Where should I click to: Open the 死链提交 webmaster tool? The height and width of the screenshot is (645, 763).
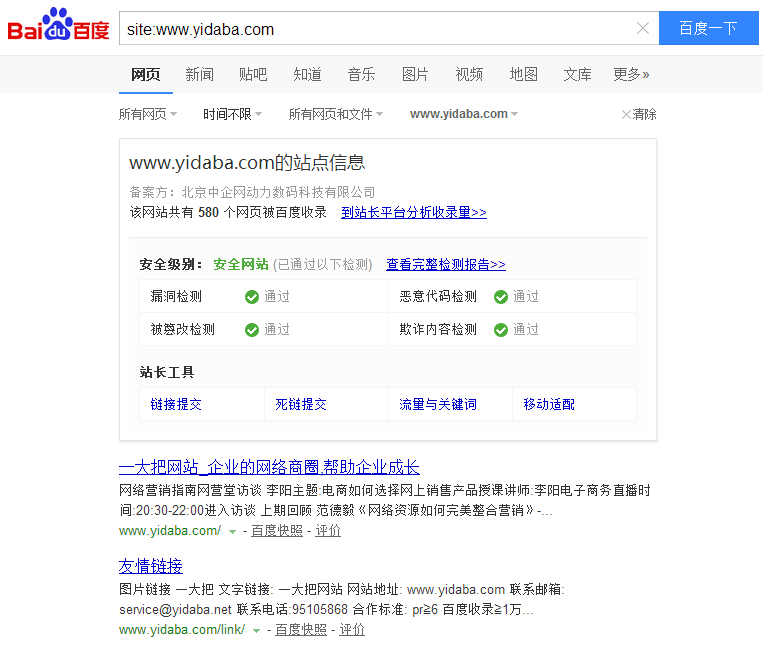(x=301, y=404)
